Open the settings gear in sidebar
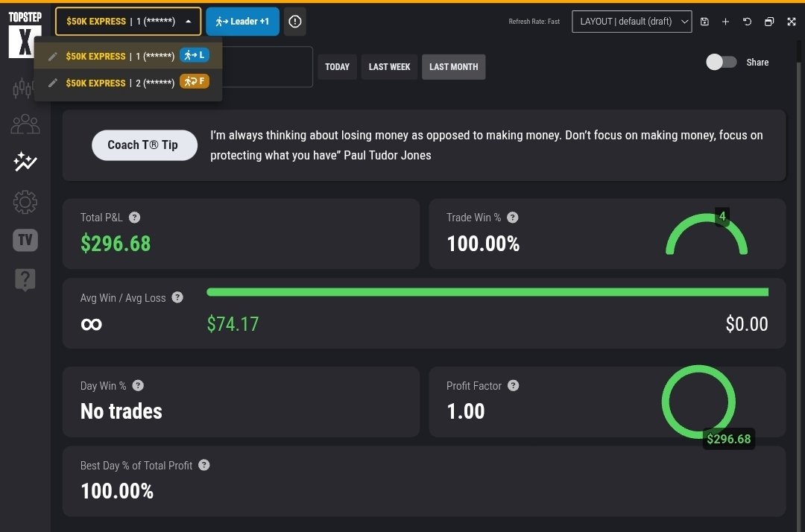Screen dimensions: 805x532 25,202
